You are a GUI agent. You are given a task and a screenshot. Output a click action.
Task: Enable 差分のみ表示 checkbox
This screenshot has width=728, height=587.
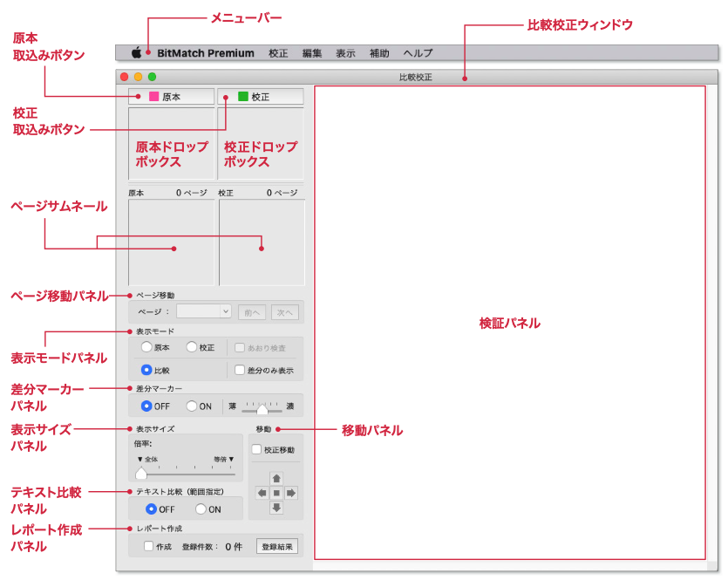click(240, 370)
